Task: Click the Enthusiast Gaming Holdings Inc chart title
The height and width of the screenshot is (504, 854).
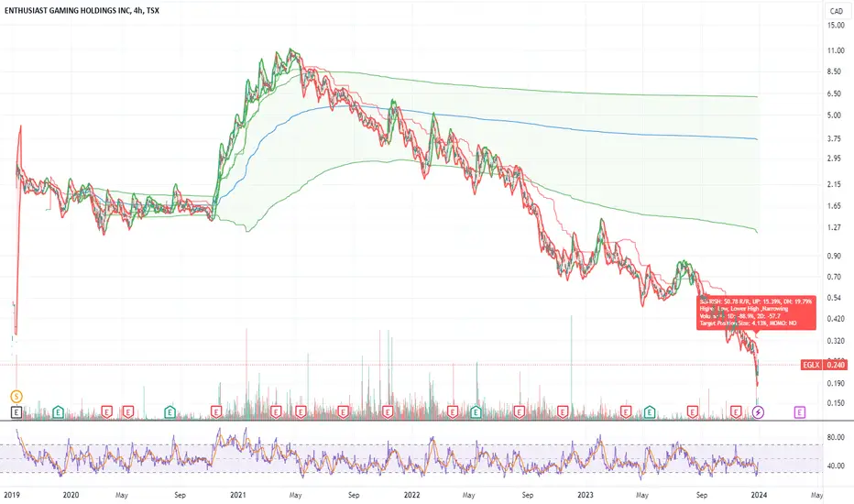Action: [82, 10]
